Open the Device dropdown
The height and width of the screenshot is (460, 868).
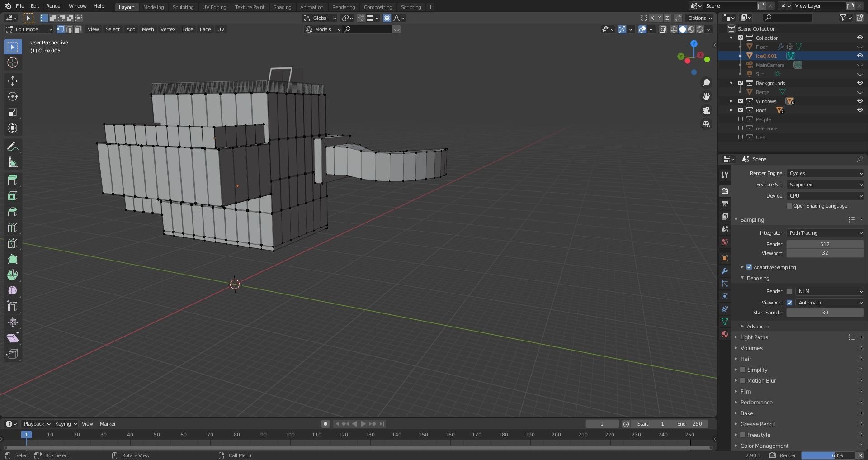(x=826, y=196)
